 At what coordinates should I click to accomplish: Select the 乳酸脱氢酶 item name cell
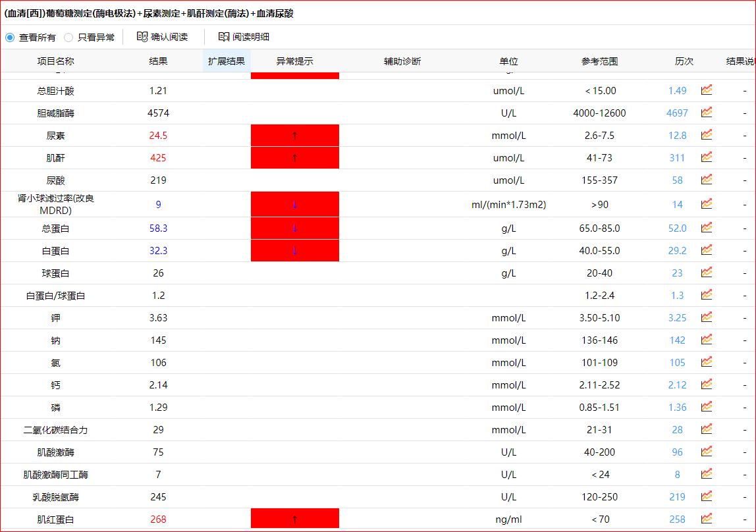(x=56, y=497)
